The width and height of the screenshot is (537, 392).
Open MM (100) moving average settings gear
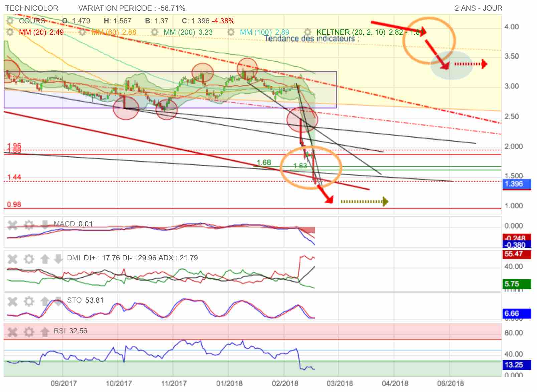231,32
